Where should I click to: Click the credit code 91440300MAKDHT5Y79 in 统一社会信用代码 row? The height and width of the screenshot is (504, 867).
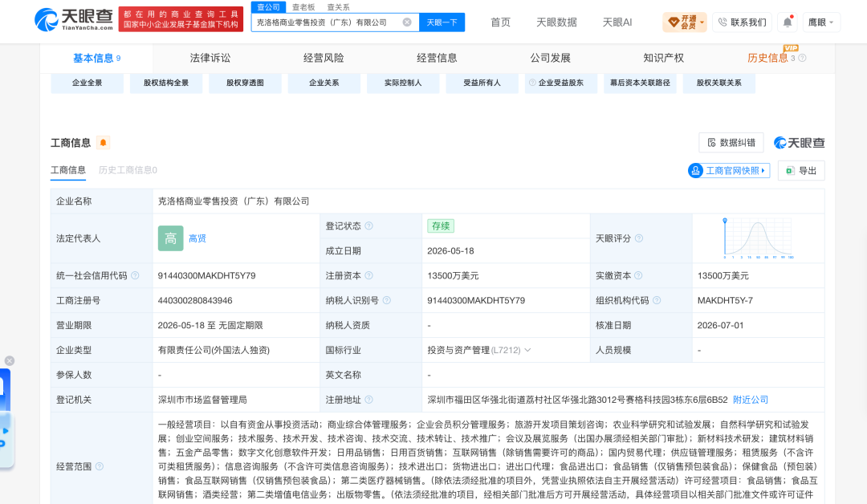pos(207,275)
